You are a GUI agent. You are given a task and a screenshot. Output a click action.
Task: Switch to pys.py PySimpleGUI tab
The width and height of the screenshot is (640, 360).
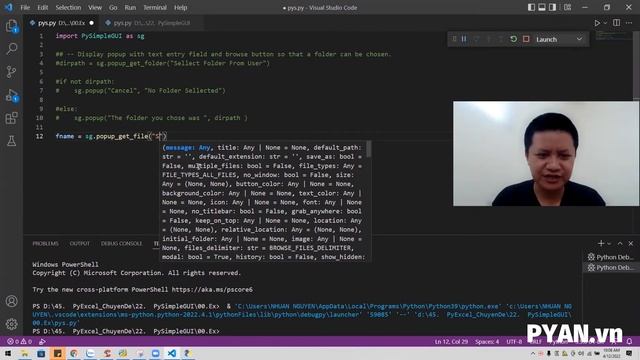click(x=151, y=23)
